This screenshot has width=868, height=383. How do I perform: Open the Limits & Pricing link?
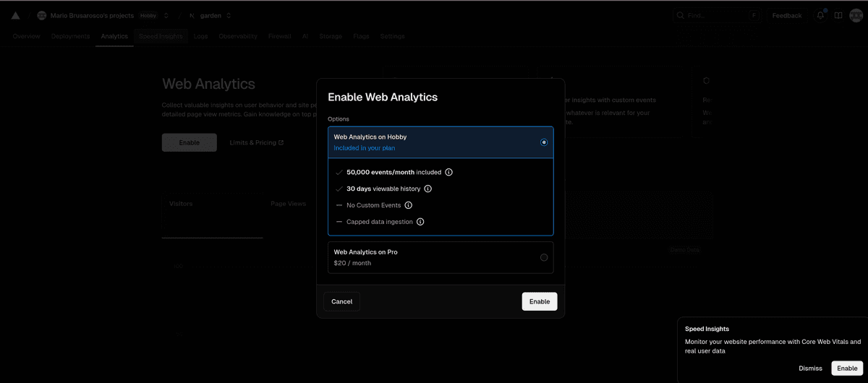click(256, 142)
